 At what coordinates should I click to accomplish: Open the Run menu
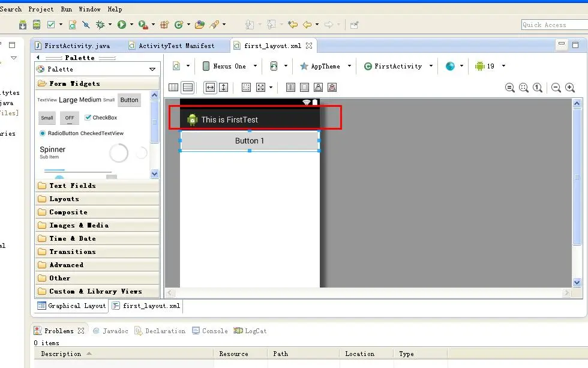pos(67,9)
